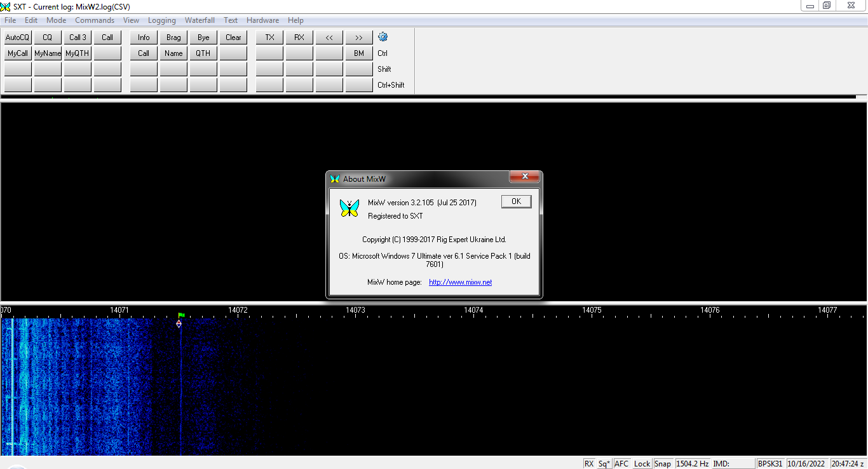
Task: Select the Shift macro row label
Action: pyautogui.click(x=384, y=69)
